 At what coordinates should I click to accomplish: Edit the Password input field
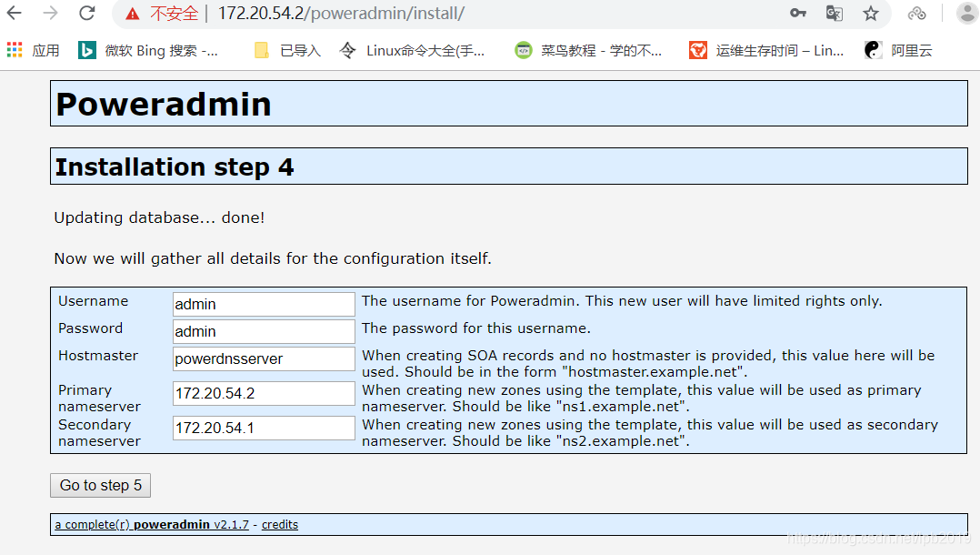point(264,331)
